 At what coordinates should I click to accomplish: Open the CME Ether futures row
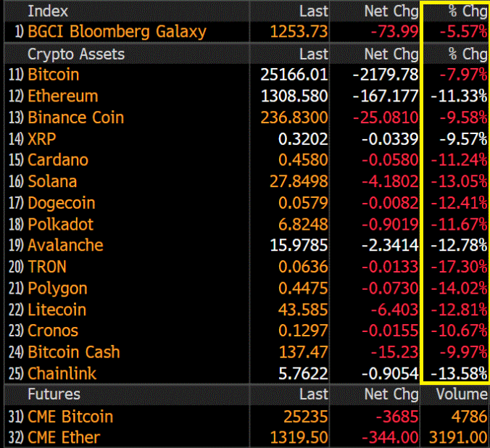click(246, 438)
